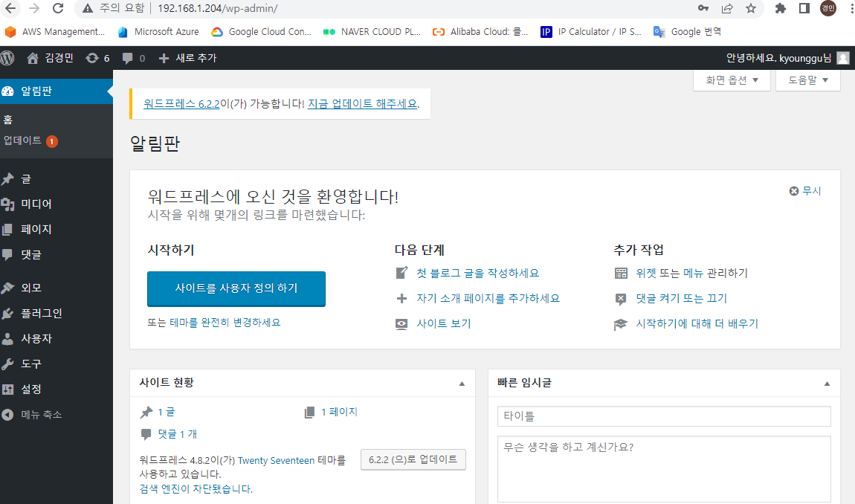Viewport: 855px width, 504px height.
Task: Bookmark this page with the star icon
Action: click(x=751, y=8)
